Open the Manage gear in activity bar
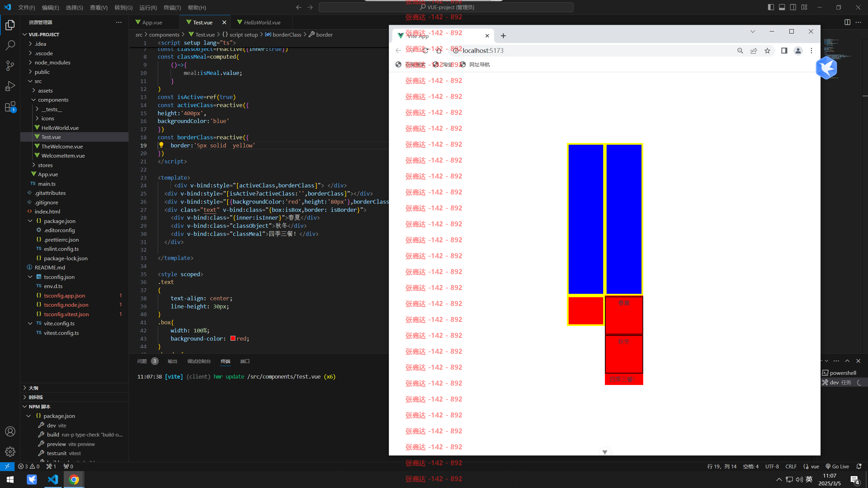This screenshot has width=868, height=488. (10, 452)
